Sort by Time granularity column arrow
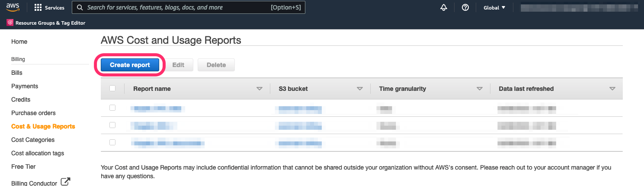The width and height of the screenshot is (644, 186). point(479,89)
